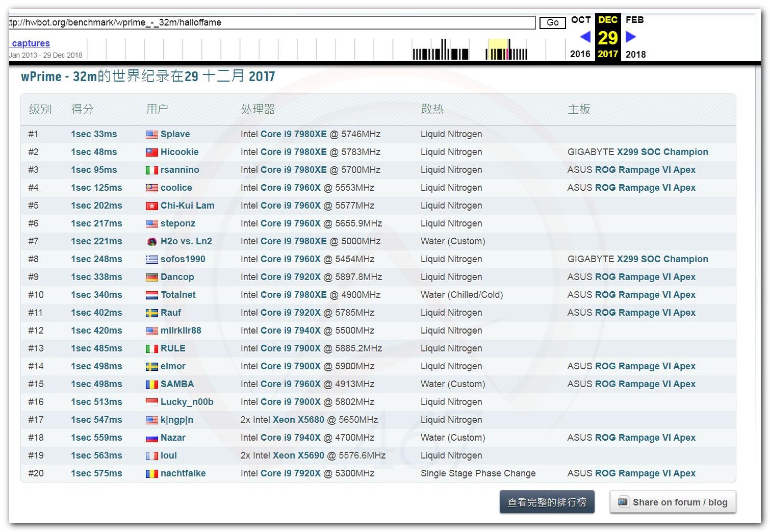The image size is (770, 532).
Task: Click the camera icon on Share button
Action: tap(623, 501)
